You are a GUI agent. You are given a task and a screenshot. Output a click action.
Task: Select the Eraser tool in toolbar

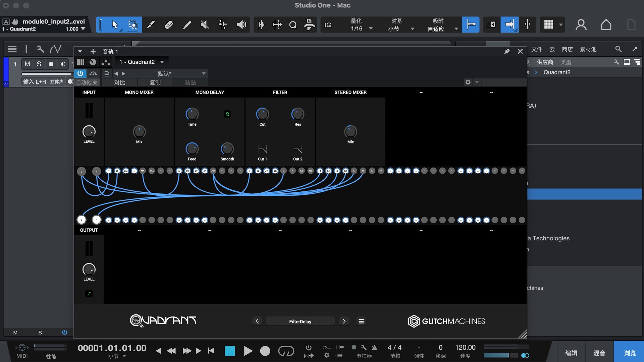tap(169, 24)
